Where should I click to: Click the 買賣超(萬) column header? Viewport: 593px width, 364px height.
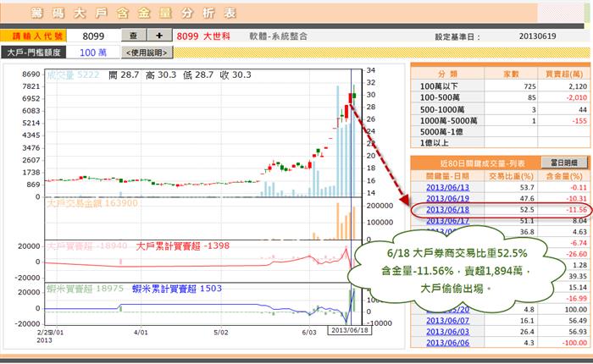pos(564,74)
